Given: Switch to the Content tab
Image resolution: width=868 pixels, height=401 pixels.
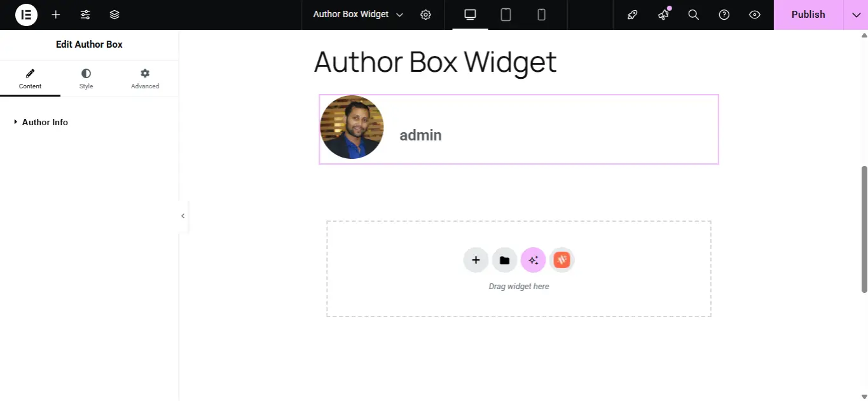Looking at the screenshot, I should click(30, 79).
